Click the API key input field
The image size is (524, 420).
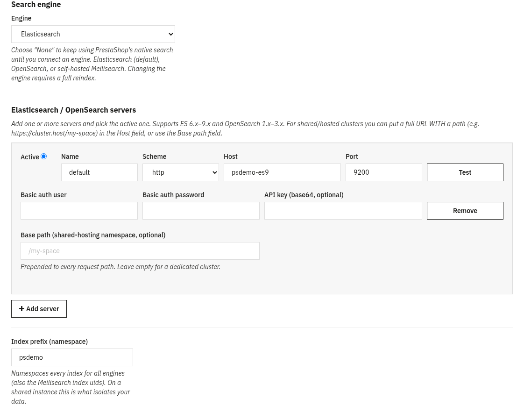click(343, 211)
